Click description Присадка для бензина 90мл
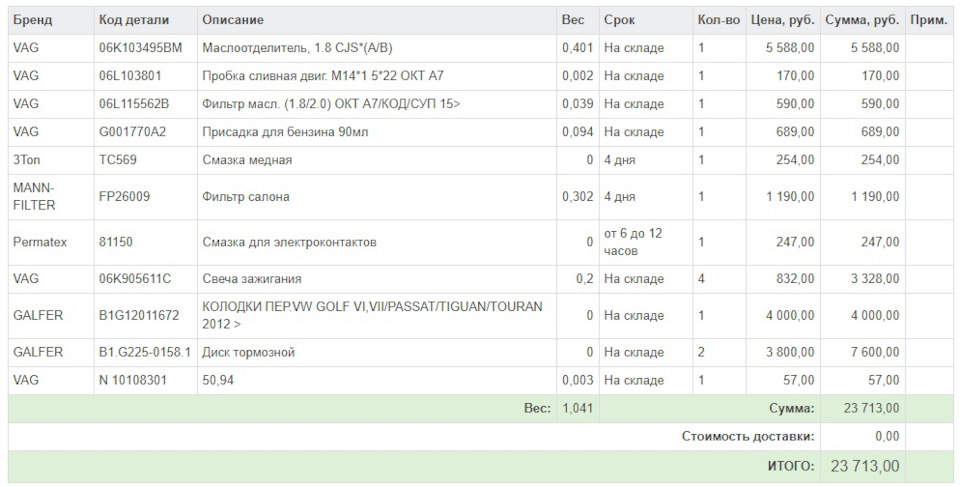This screenshot has height=487, width=960. pyautogui.click(x=285, y=132)
